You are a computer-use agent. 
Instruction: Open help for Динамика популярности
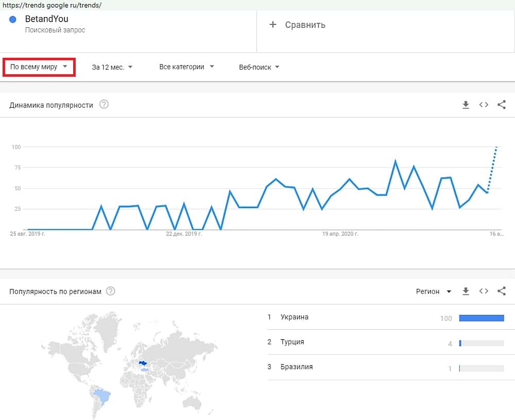[104, 105]
